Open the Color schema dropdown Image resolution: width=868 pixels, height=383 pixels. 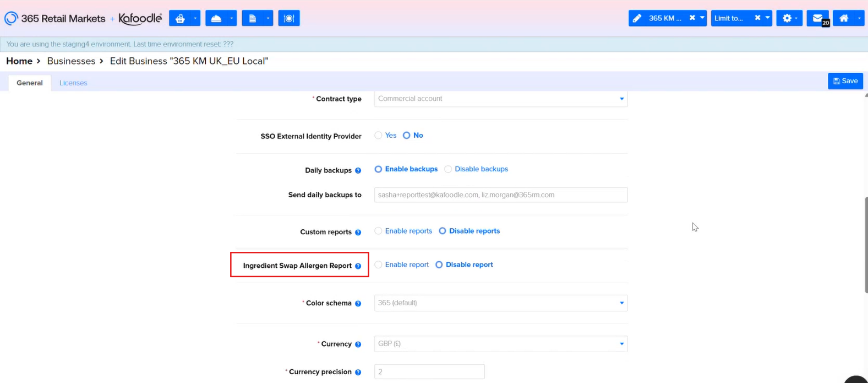click(x=501, y=303)
